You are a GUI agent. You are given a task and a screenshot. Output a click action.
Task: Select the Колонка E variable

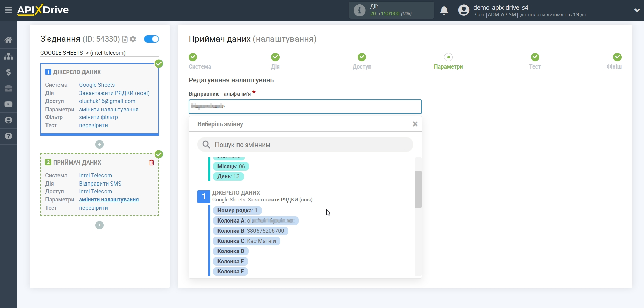point(230,261)
